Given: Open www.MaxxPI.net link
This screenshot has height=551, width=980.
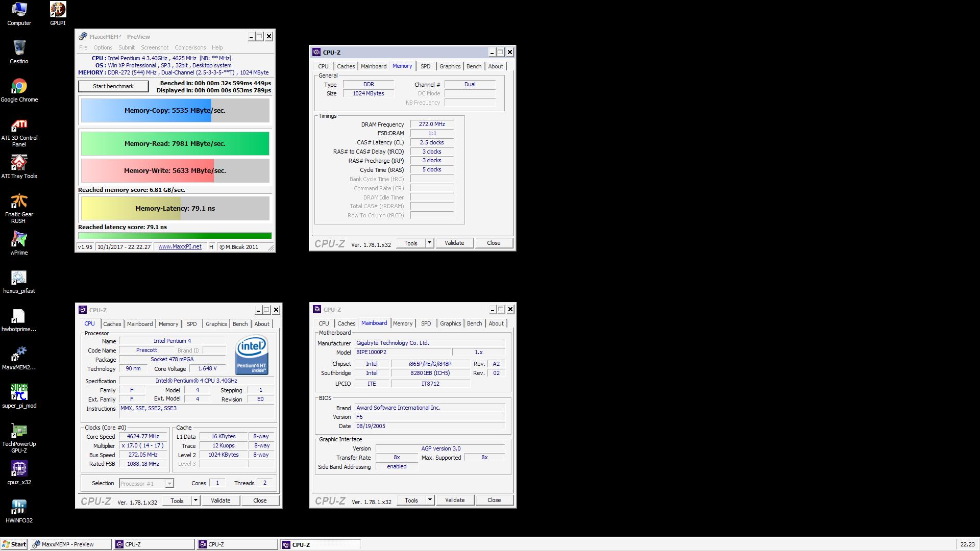Looking at the screenshot, I should (180, 247).
